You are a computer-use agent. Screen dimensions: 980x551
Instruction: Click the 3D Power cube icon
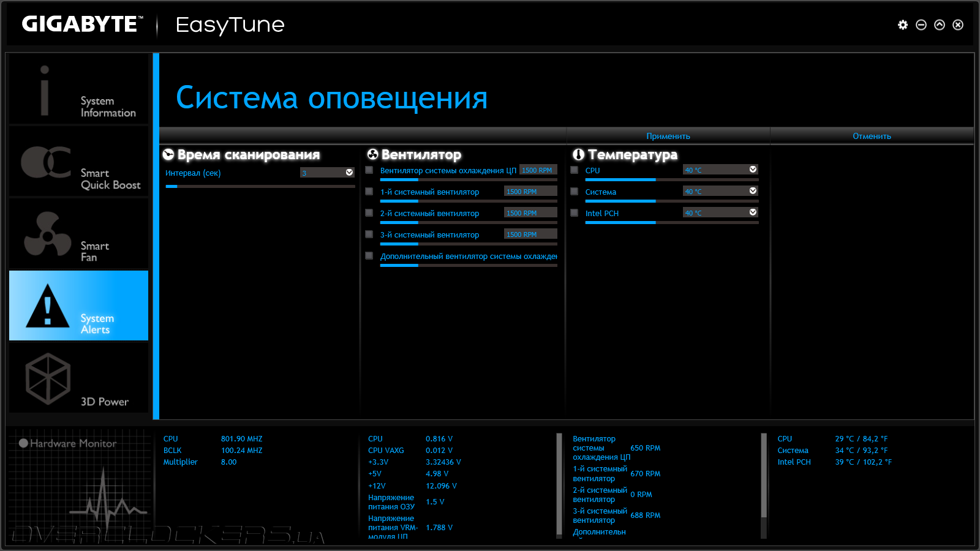pos(48,378)
